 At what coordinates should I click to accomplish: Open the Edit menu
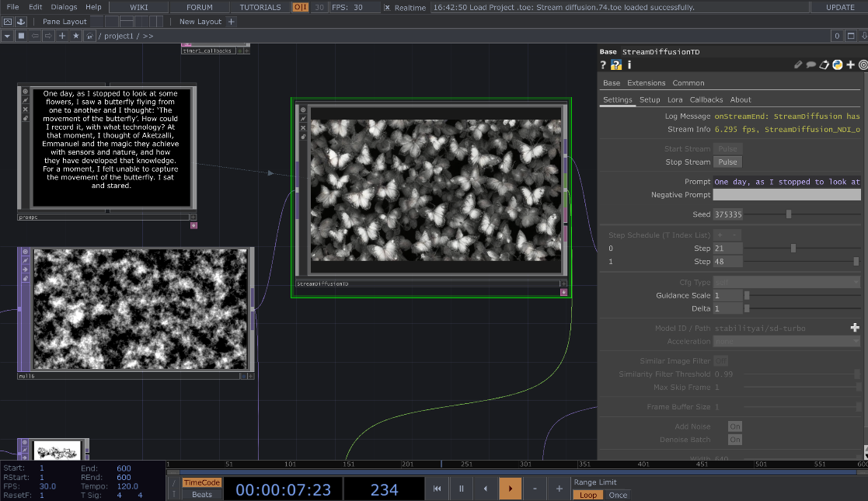[36, 7]
